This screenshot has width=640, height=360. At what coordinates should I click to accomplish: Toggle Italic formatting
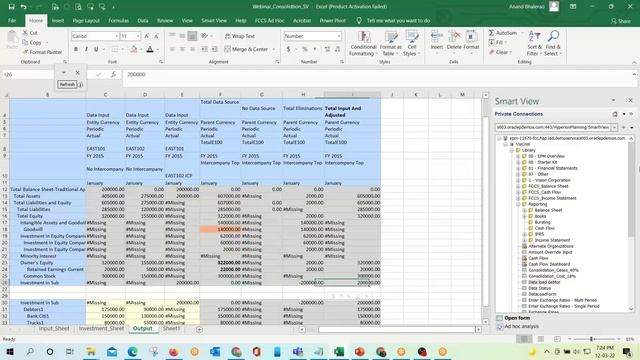[86, 49]
